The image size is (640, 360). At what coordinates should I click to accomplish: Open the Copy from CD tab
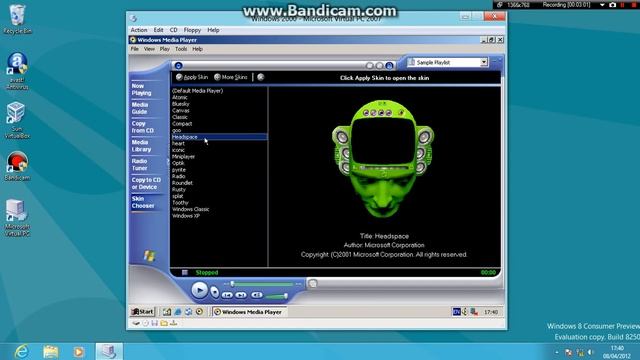(142, 127)
